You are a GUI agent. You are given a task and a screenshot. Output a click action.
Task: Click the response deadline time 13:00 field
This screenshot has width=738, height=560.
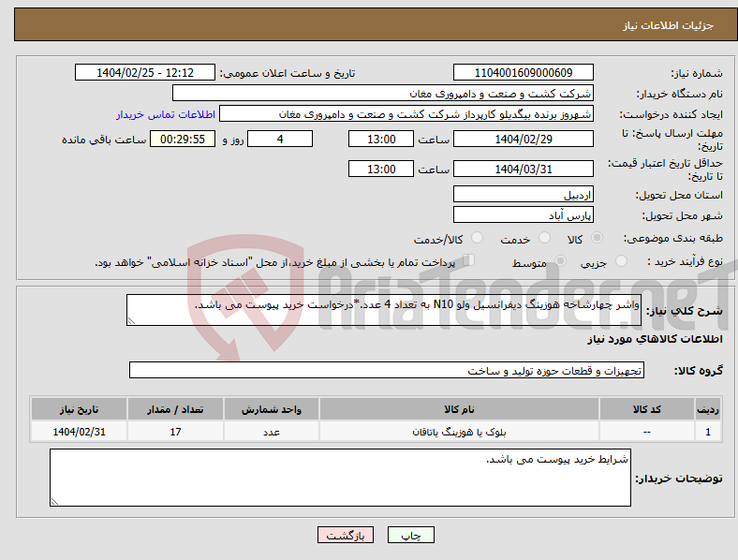point(381,139)
